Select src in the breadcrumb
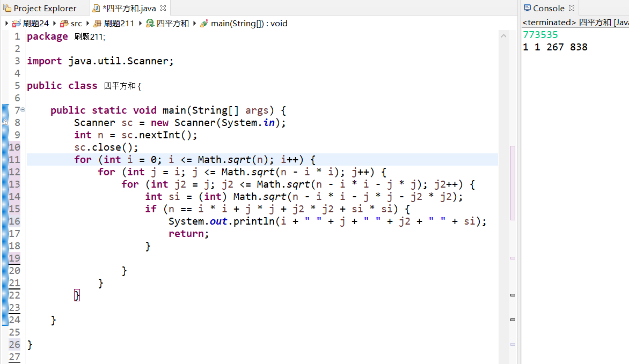 [x=76, y=24]
